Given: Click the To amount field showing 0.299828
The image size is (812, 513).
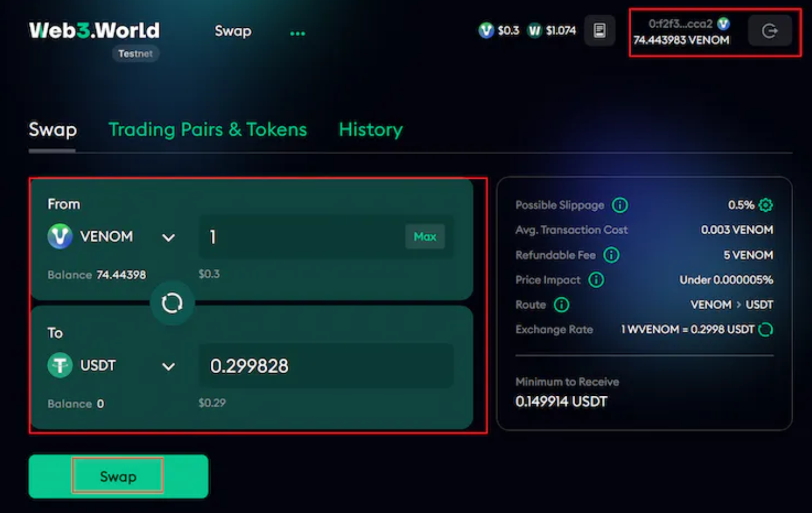Looking at the screenshot, I should (x=326, y=366).
